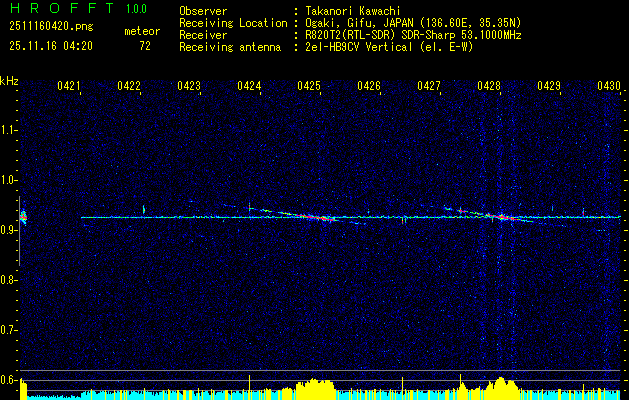
Task: Select the 0428 time marker
Action: click(489, 87)
